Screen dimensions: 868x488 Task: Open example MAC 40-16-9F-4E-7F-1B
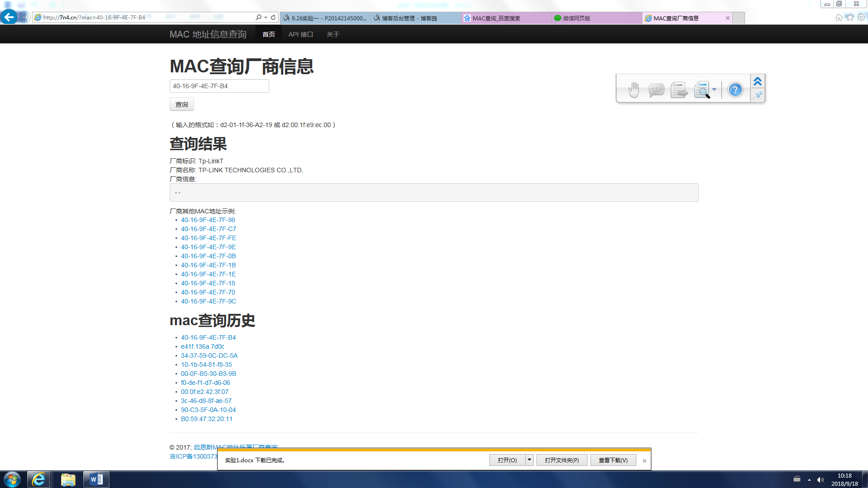(x=209, y=265)
